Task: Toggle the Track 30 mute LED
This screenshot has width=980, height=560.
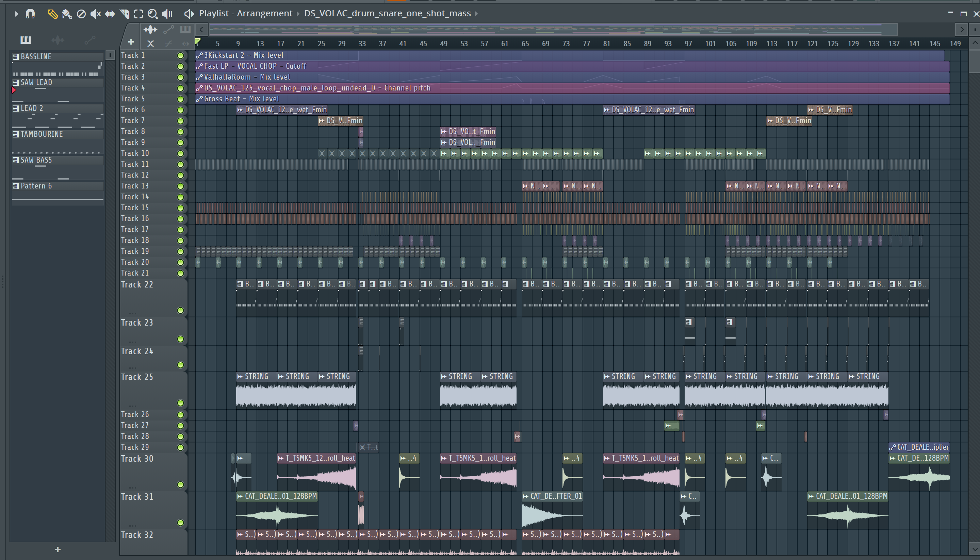Action: click(x=180, y=484)
